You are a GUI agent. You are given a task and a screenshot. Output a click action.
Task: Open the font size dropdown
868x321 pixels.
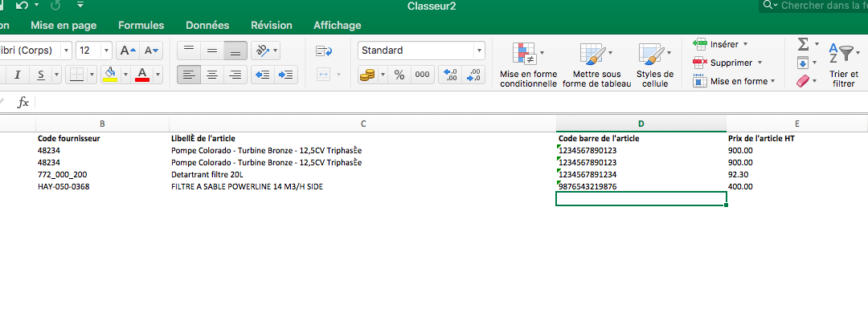(x=106, y=51)
